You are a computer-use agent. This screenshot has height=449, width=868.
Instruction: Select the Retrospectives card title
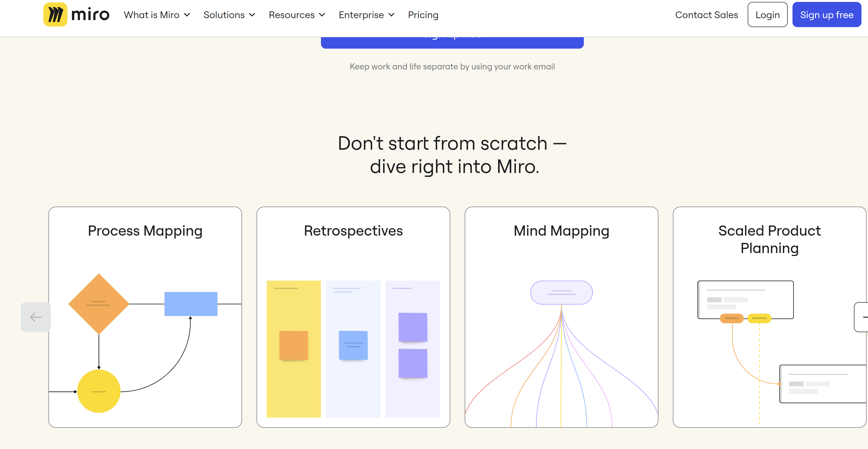point(353,231)
